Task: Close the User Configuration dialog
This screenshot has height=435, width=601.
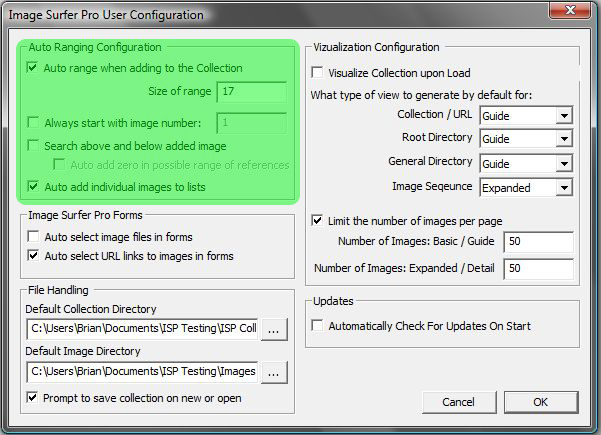Action: [x=570, y=10]
